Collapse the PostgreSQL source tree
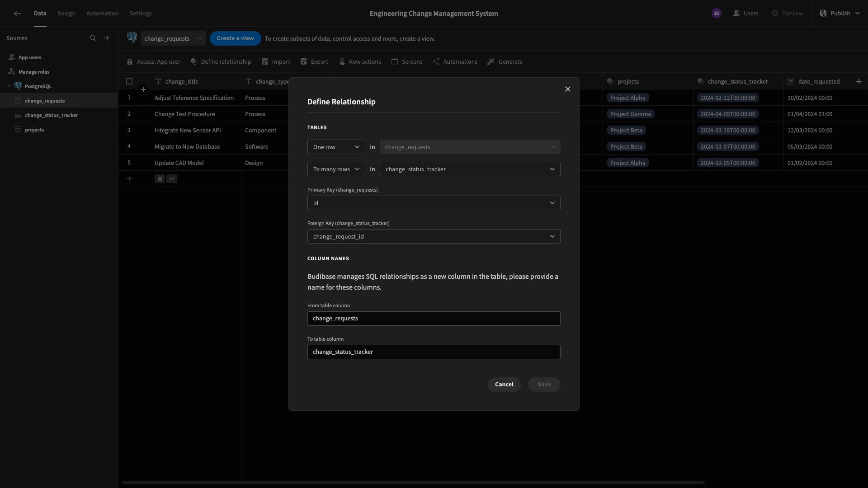Screen dimensions: 868x488 [x=9, y=86]
